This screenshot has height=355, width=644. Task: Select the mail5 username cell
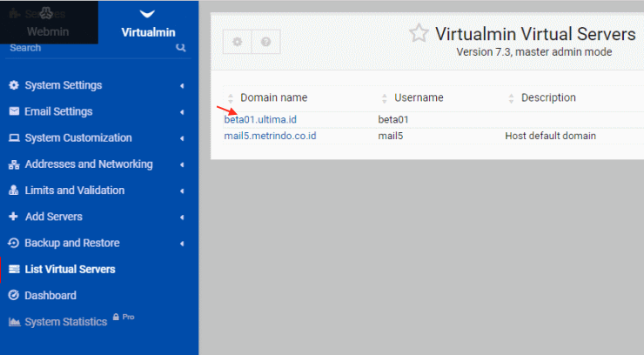pos(390,136)
